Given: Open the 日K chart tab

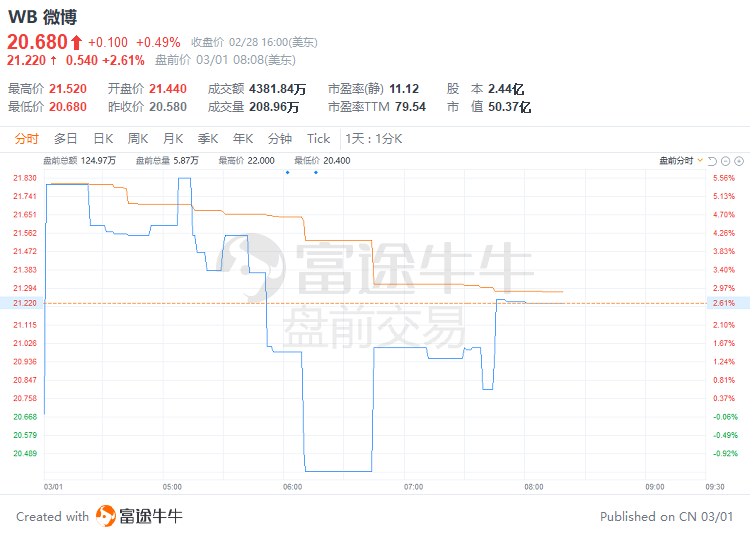Looking at the screenshot, I should pyautogui.click(x=103, y=139).
